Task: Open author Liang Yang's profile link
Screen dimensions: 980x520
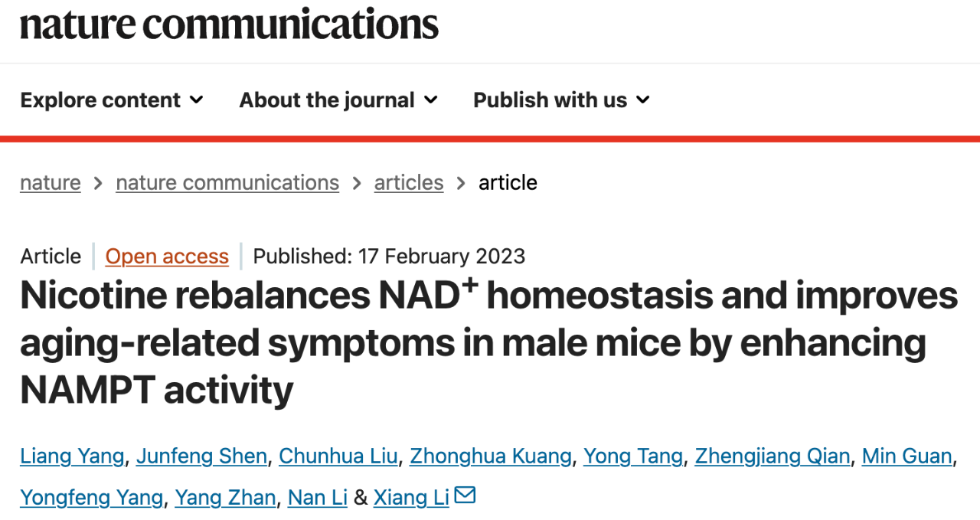Action: point(72,456)
